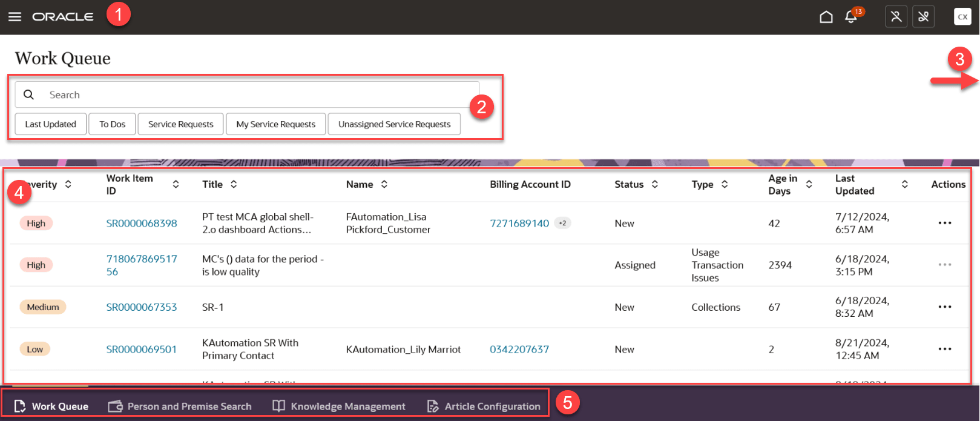The width and height of the screenshot is (980, 421).
Task: Select the Unassigned Service Requests filter
Action: tap(394, 124)
